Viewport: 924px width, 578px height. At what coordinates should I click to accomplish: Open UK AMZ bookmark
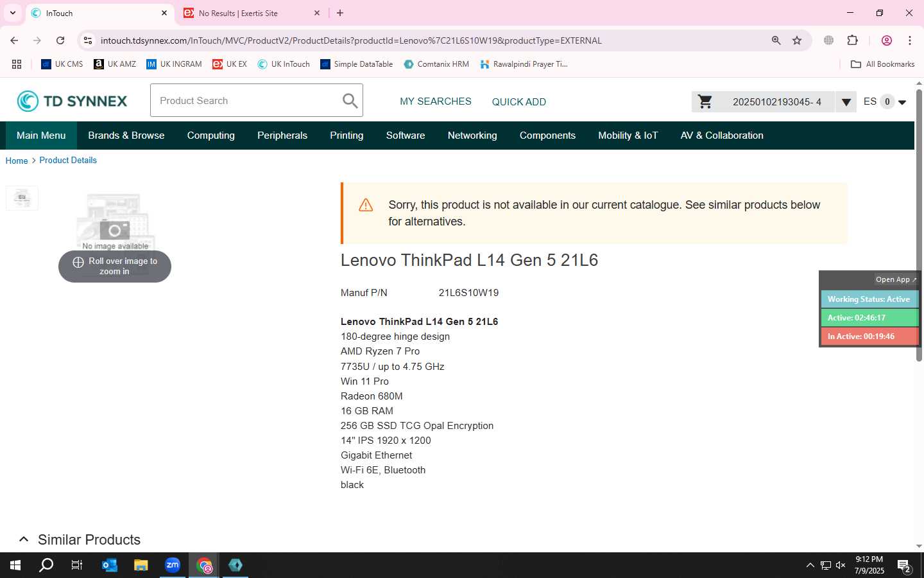coord(115,64)
